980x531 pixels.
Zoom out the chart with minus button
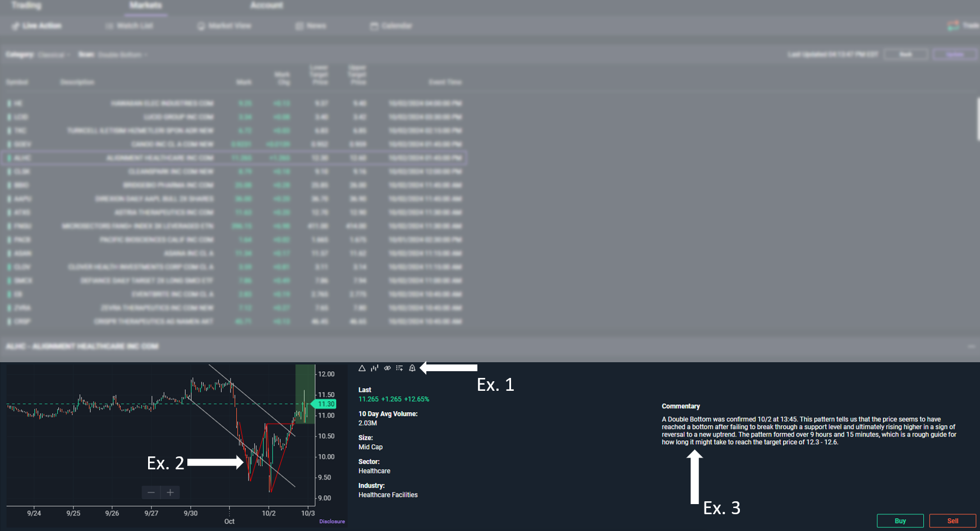(151, 492)
